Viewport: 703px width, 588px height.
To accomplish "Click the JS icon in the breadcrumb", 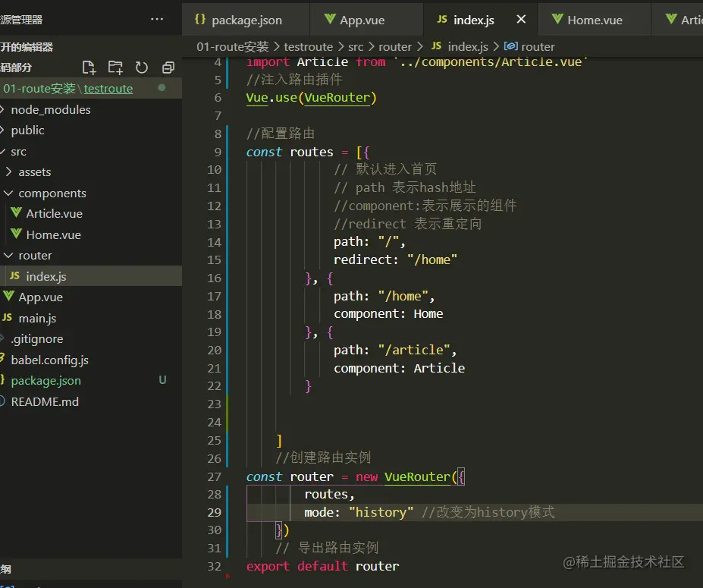I will tap(436, 46).
